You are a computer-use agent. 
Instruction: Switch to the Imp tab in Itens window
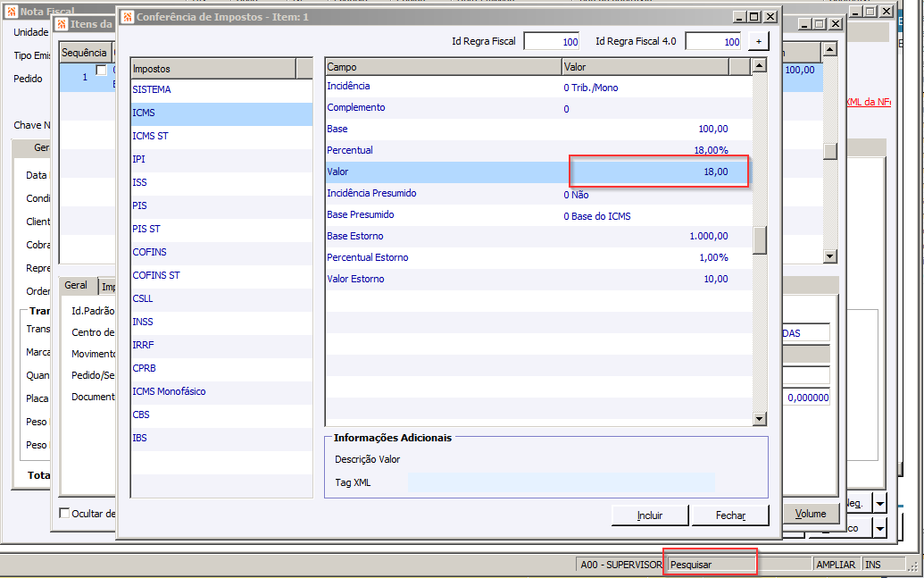pyautogui.click(x=108, y=287)
